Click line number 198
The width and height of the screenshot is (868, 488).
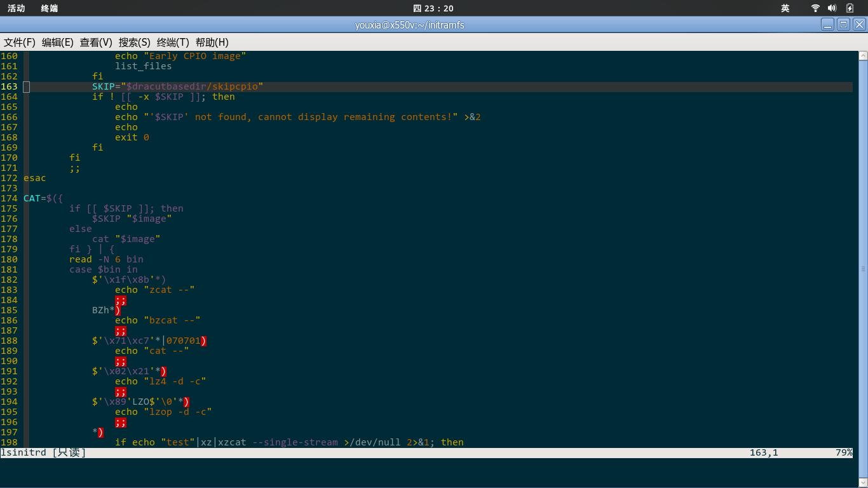pos(9,442)
